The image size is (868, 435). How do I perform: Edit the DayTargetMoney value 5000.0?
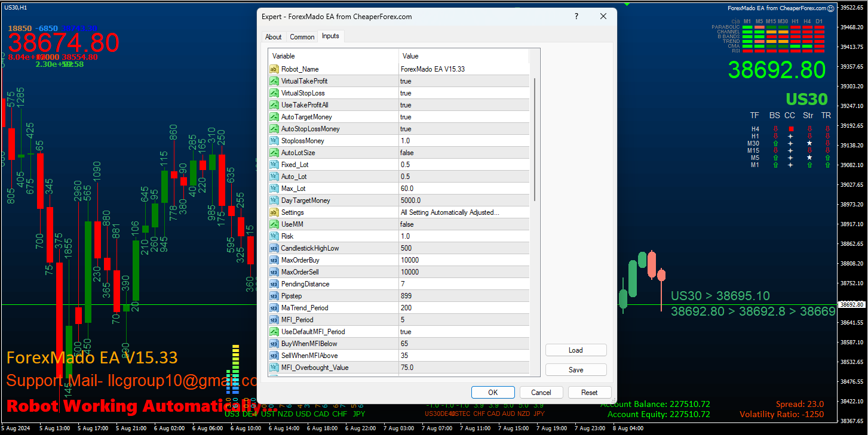[464, 200]
